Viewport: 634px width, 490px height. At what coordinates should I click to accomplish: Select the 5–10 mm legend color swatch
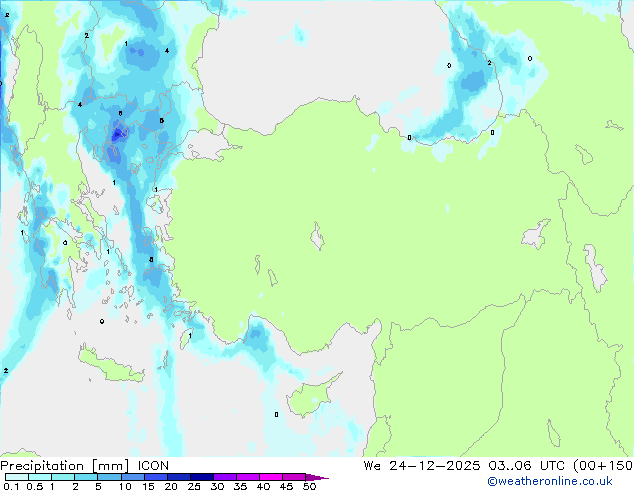tap(109, 477)
